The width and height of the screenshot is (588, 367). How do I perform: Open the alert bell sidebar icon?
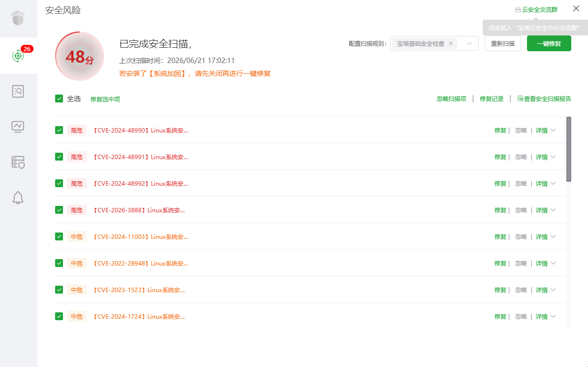pyautogui.click(x=18, y=198)
